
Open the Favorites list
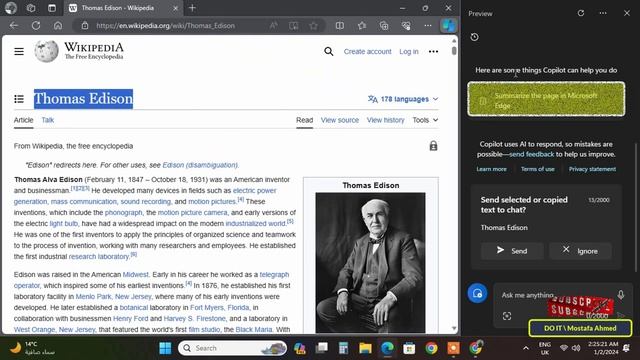click(x=362, y=26)
